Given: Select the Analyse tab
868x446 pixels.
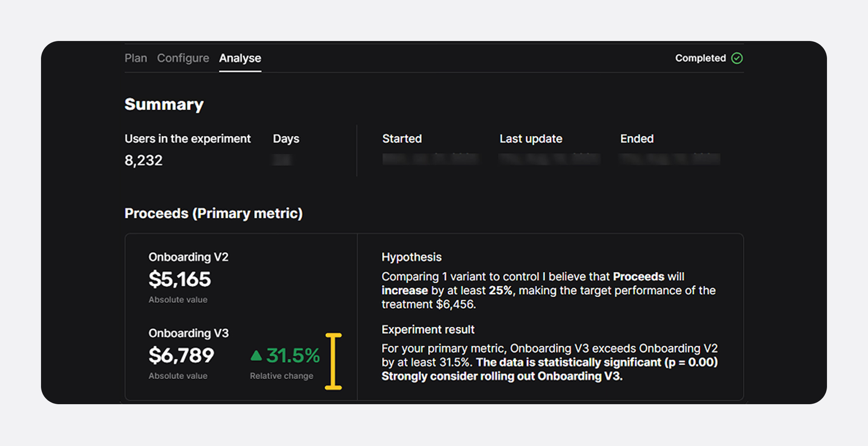Looking at the screenshot, I should [240, 58].
